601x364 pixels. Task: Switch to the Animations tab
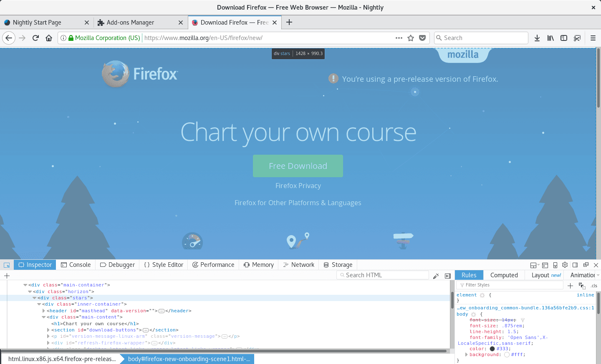click(583, 275)
